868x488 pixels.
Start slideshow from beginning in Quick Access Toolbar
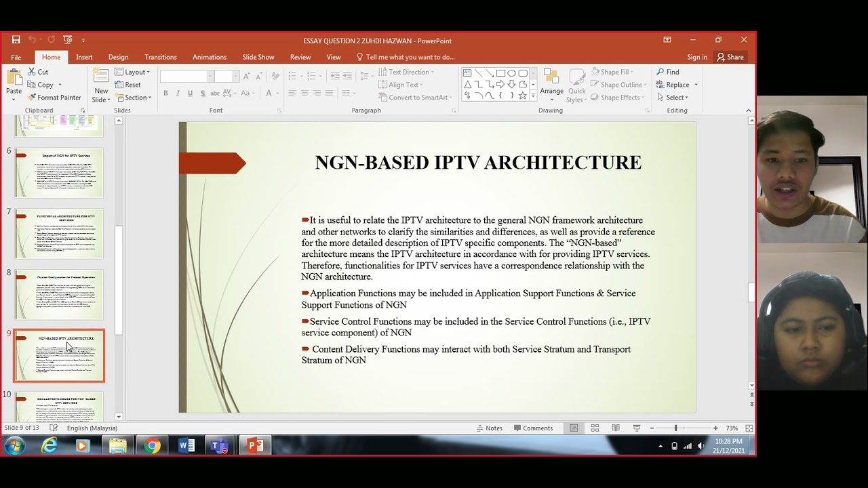point(68,40)
